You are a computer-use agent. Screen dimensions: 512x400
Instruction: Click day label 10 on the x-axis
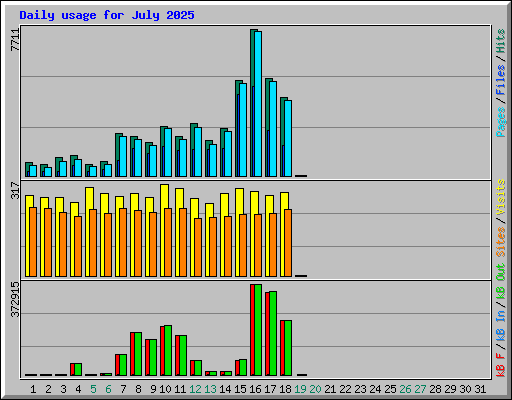pyautogui.click(x=165, y=389)
